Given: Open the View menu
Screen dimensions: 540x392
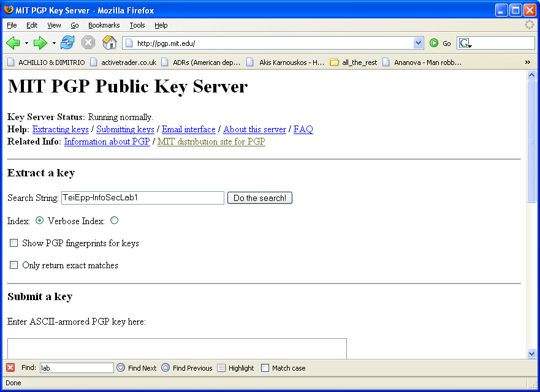Looking at the screenshot, I should [x=54, y=25].
